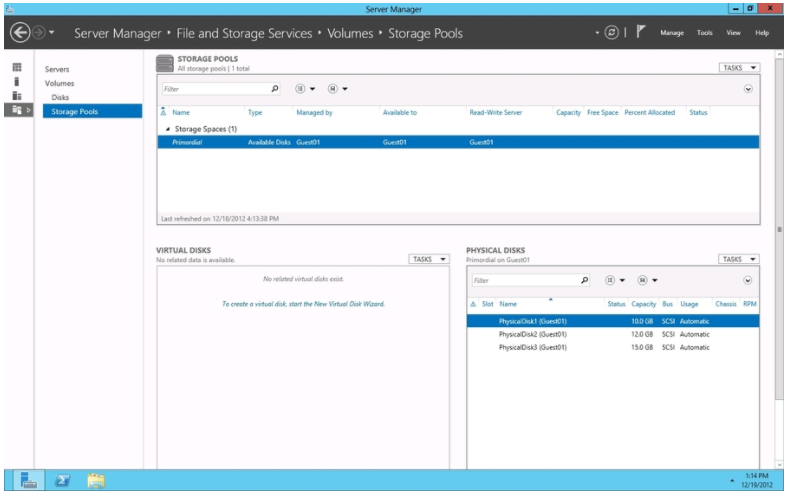Select the All Servers icon in left rail

pyautogui.click(x=17, y=95)
